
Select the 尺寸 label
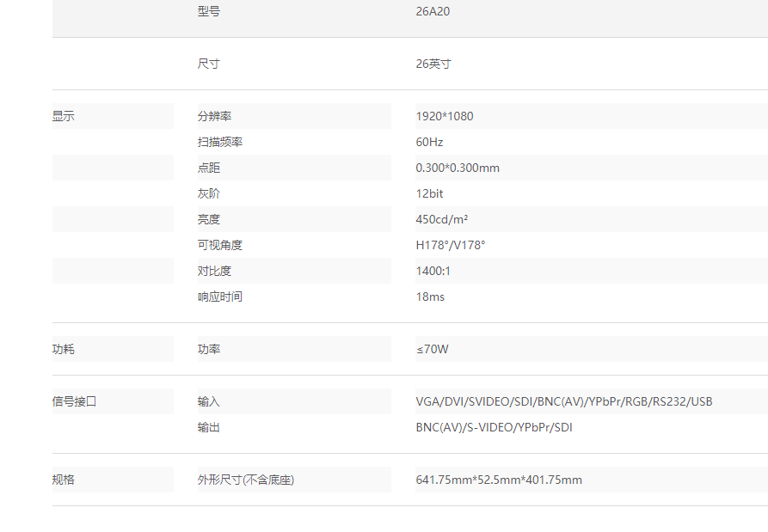click(x=209, y=64)
